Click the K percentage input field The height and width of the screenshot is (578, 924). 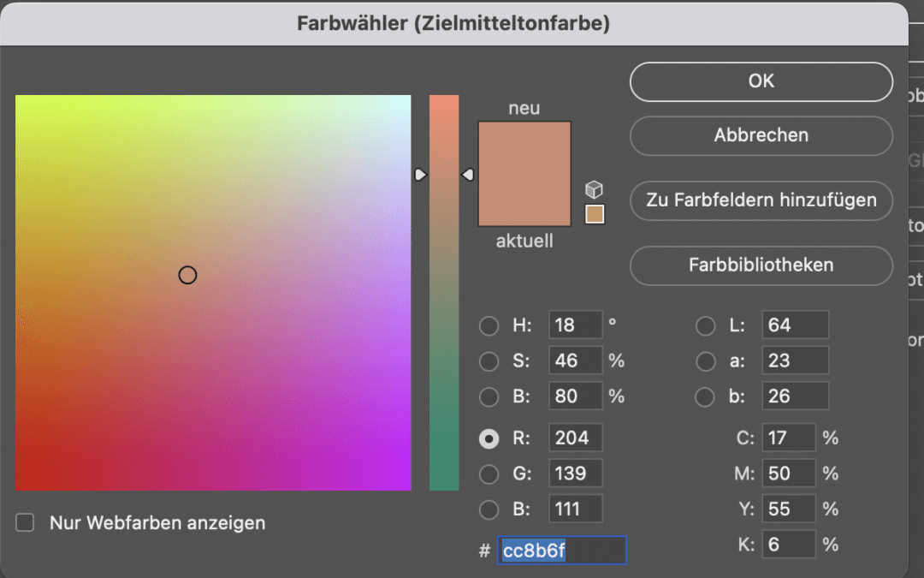[788, 544]
